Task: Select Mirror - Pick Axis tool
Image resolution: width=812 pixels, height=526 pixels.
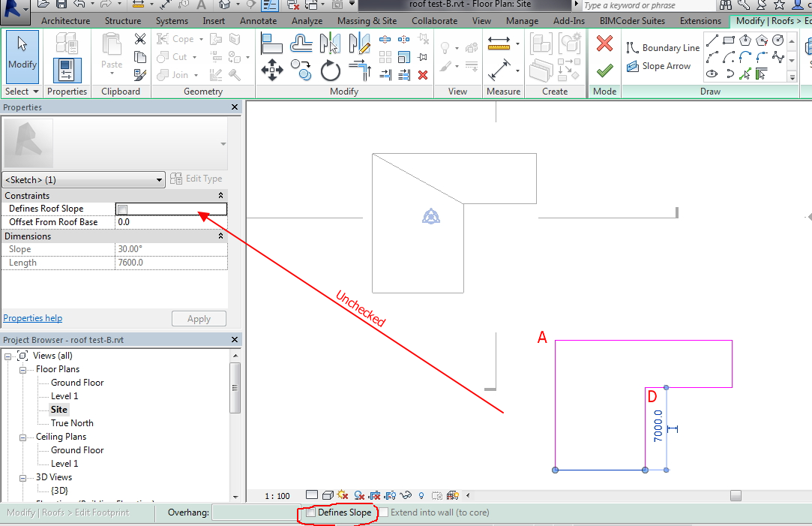Action: 330,44
